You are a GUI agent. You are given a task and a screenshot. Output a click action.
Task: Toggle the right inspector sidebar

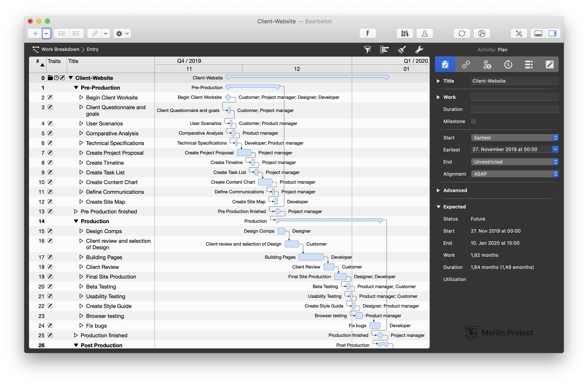[553, 33]
